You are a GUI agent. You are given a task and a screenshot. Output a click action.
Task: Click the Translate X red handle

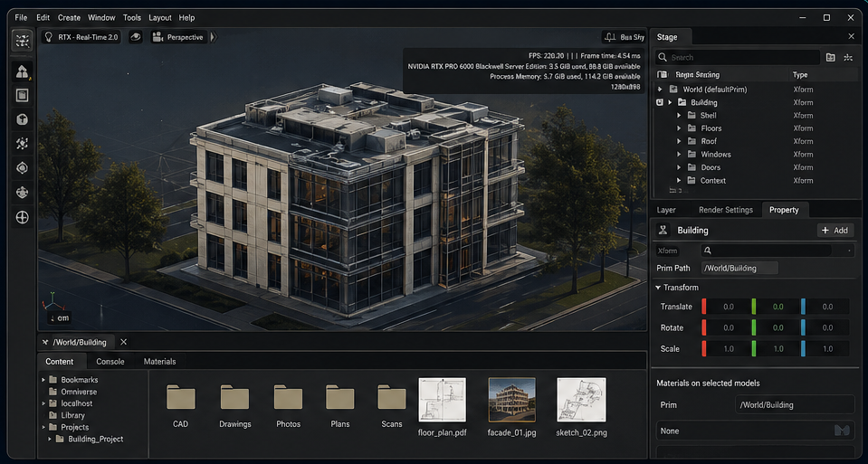(704, 307)
